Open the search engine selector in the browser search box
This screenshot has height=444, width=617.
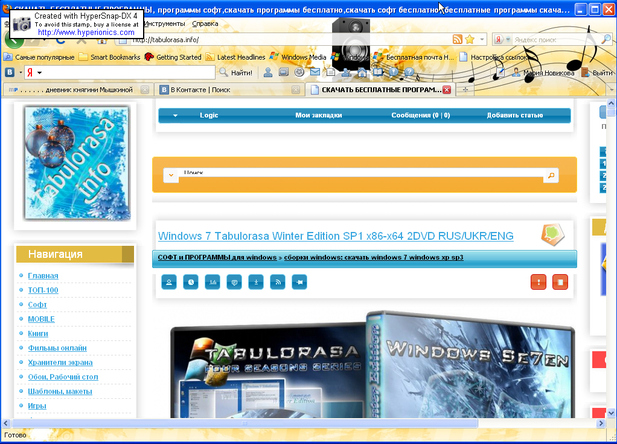click(x=502, y=39)
